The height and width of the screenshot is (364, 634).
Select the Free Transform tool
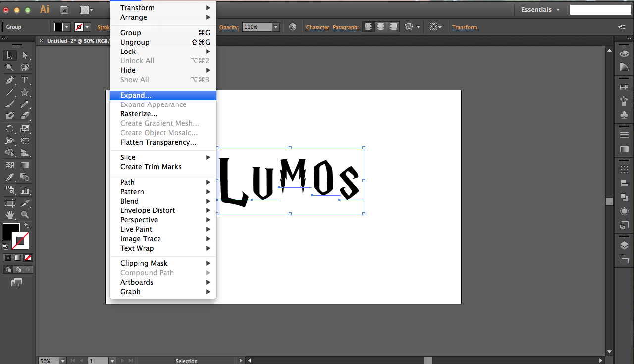25,141
